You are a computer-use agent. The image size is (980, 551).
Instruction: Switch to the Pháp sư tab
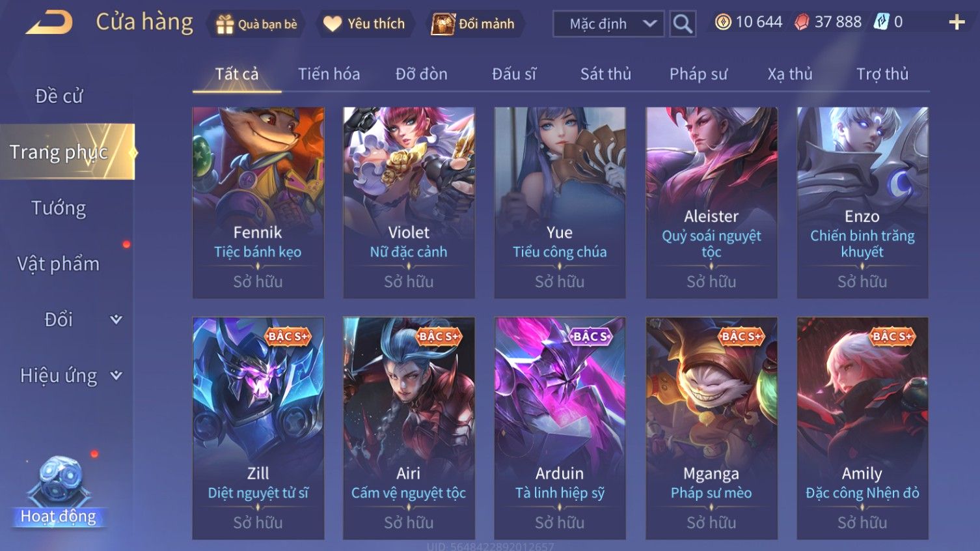pos(698,74)
